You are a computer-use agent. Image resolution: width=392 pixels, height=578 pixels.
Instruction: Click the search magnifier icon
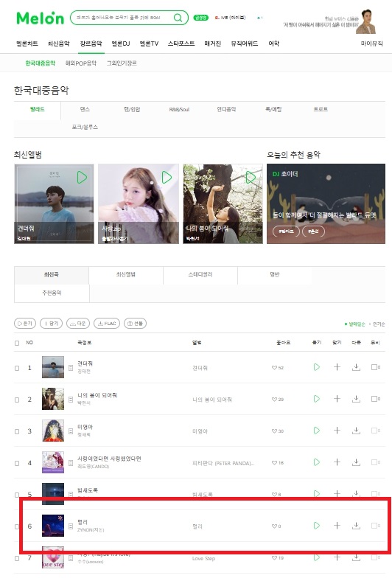click(x=178, y=18)
